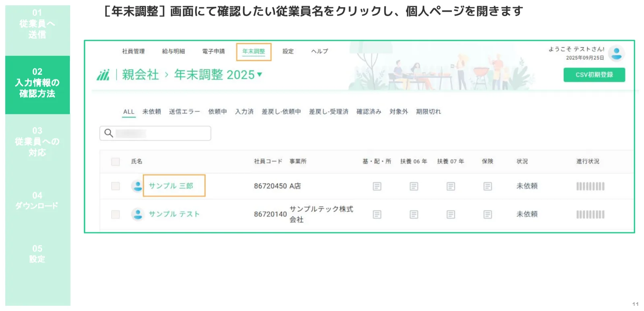The width and height of the screenshot is (644, 311).
Task: Open 基・配・所 document icon for サンプル 三郎
Action: pos(377,186)
